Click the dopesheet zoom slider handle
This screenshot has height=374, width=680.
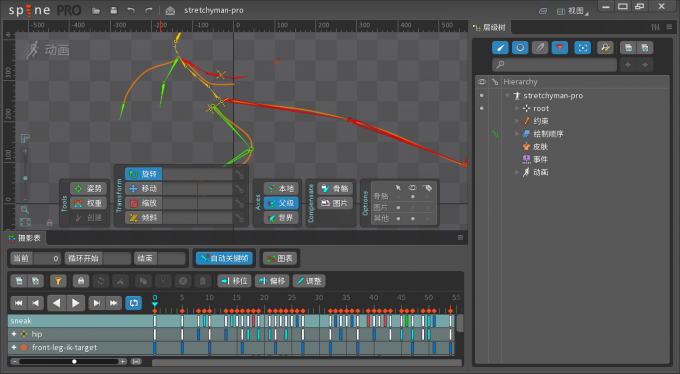pos(74,361)
